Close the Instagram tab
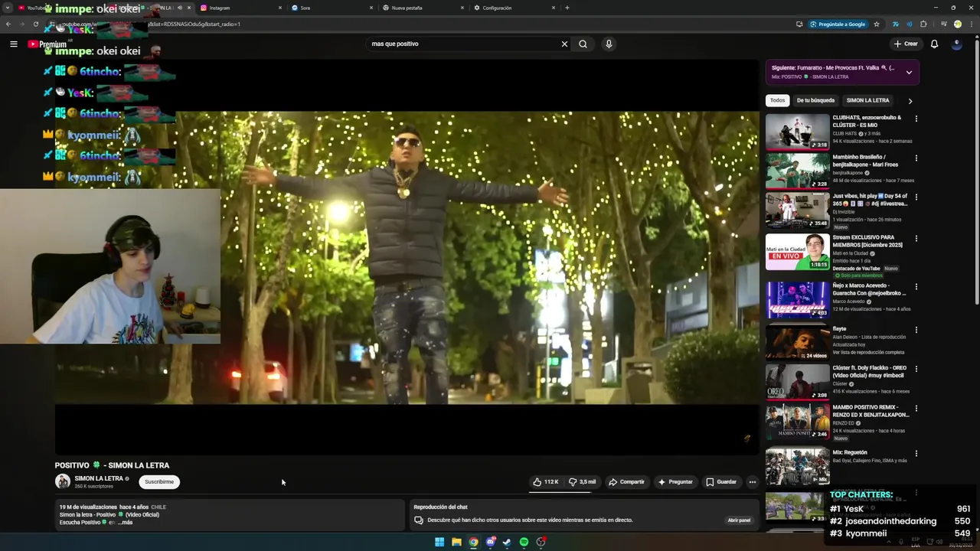This screenshot has height=551, width=980. [279, 8]
